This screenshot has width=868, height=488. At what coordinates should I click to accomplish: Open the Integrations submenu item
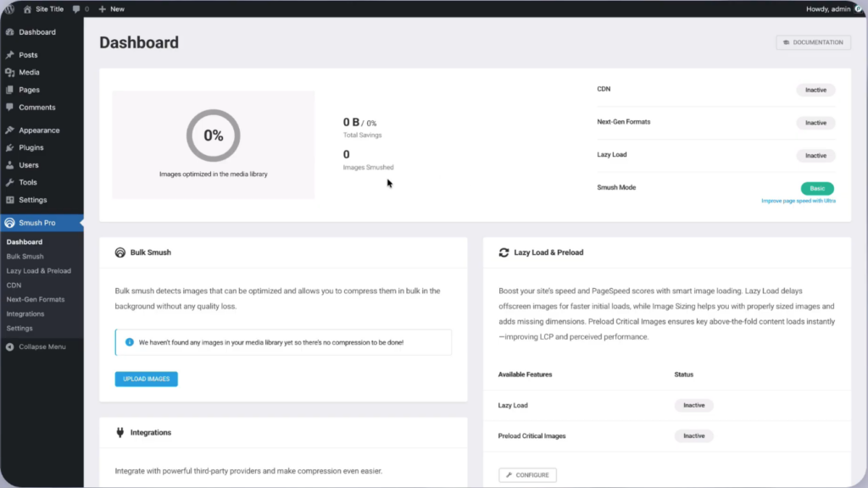[25, 313]
